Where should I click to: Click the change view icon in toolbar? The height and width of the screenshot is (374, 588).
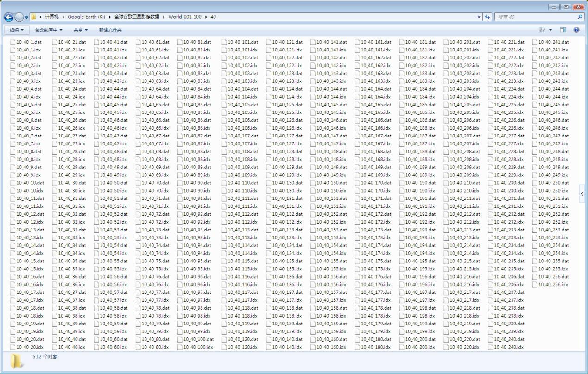point(542,30)
